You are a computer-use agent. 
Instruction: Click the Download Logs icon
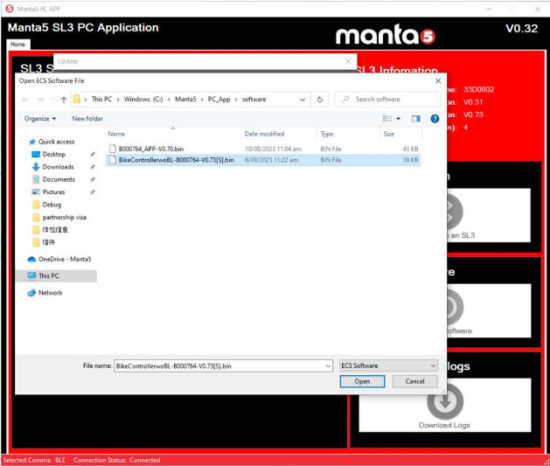445,402
